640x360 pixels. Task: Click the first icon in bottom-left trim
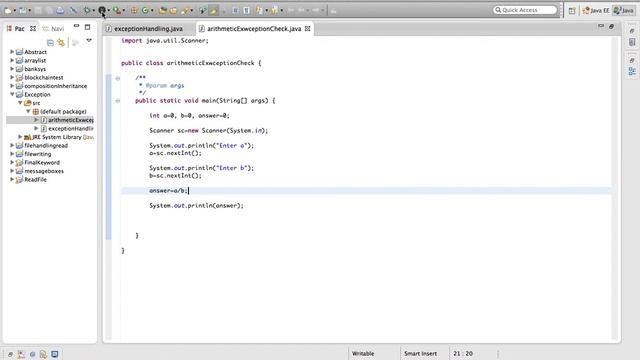[10, 354]
